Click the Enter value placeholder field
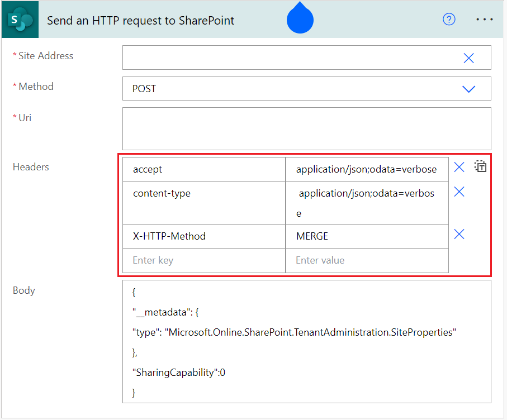The width and height of the screenshot is (507, 420). [367, 260]
